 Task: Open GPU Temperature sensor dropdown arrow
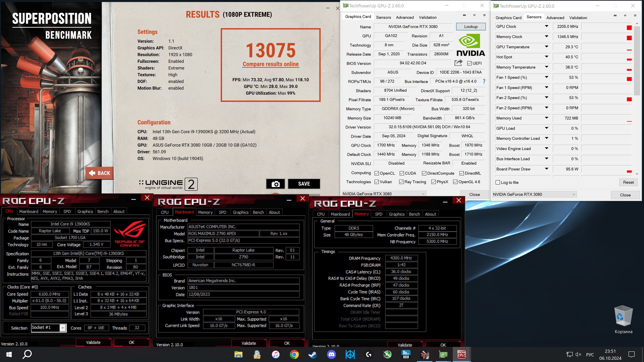click(x=546, y=47)
